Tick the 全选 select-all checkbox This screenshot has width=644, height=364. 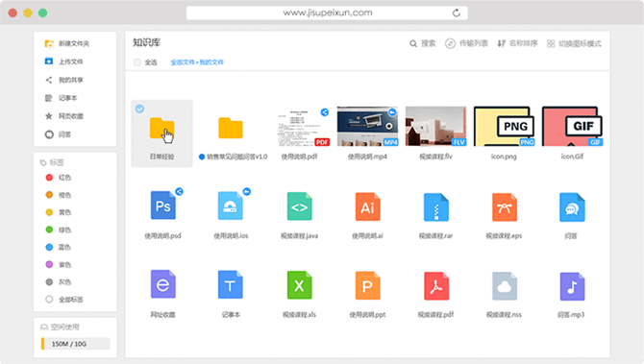(x=137, y=62)
